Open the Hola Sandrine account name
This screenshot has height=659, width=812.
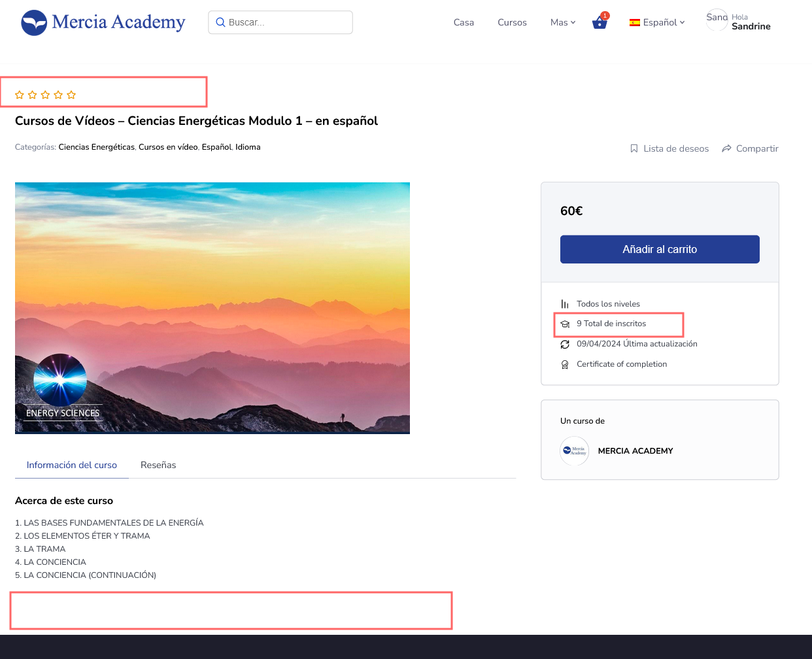(x=751, y=22)
